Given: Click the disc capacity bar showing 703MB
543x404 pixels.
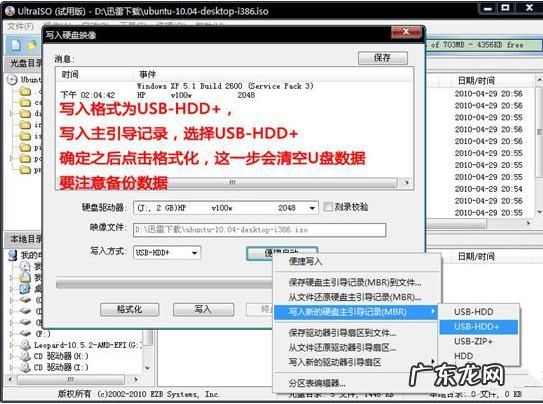Looking at the screenshot, I should (483, 45).
